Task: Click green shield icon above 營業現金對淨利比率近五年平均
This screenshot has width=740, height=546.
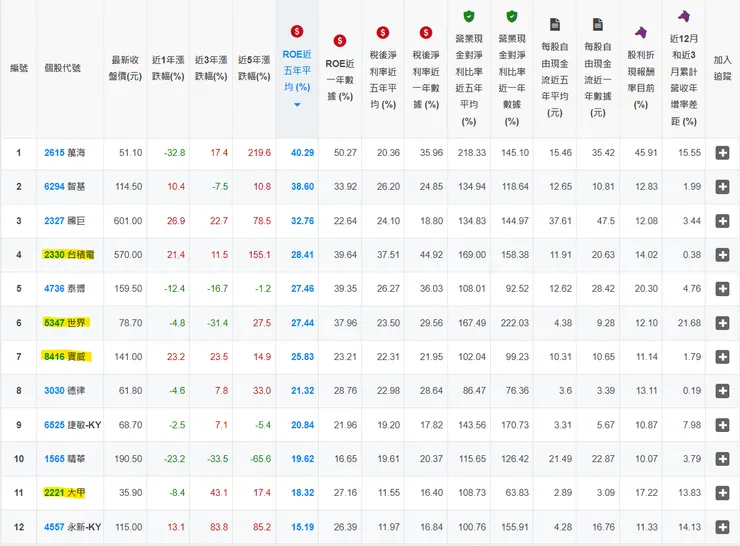Action: pyautogui.click(x=469, y=17)
